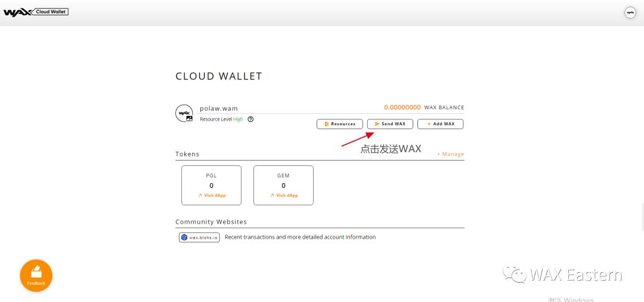Click the Community Websites heading

click(211, 222)
